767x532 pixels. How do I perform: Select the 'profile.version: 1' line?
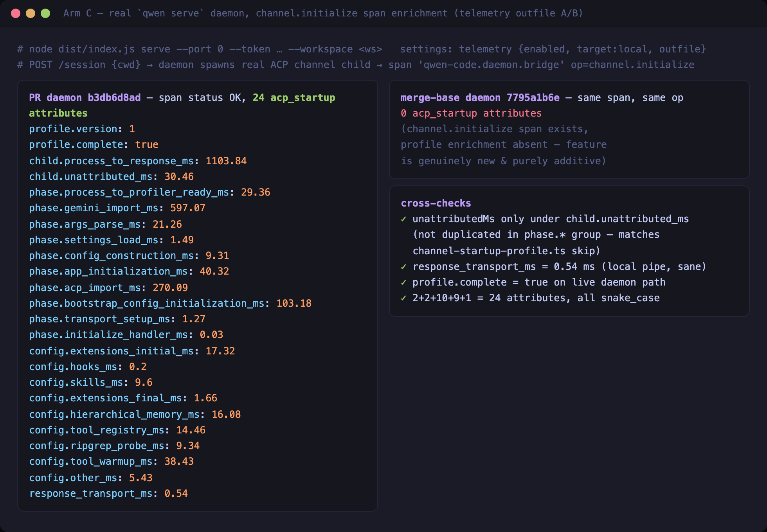point(82,129)
